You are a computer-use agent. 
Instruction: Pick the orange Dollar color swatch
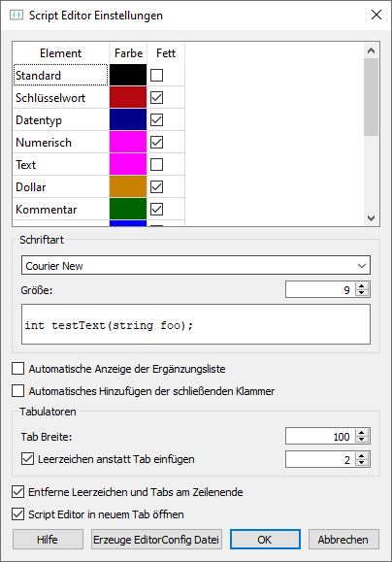[128, 186]
